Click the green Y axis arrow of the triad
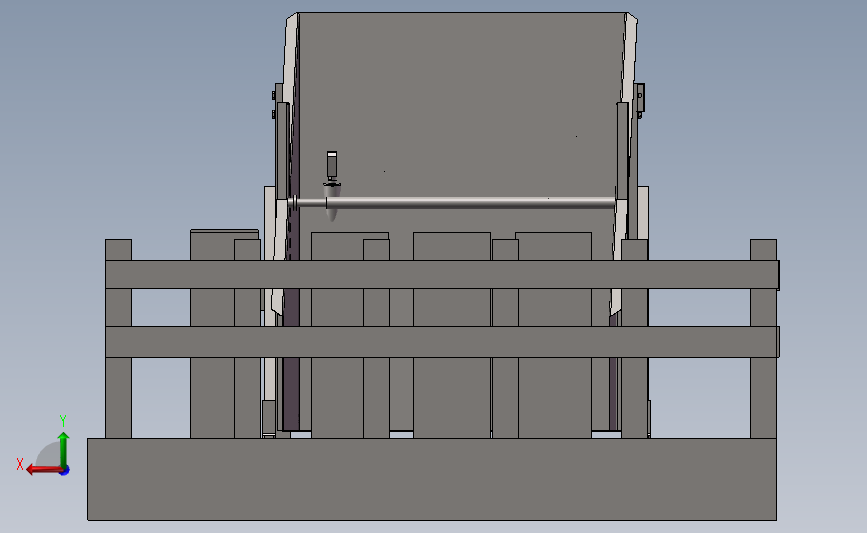This screenshot has width=867, height=533. [x=63, y=449]
